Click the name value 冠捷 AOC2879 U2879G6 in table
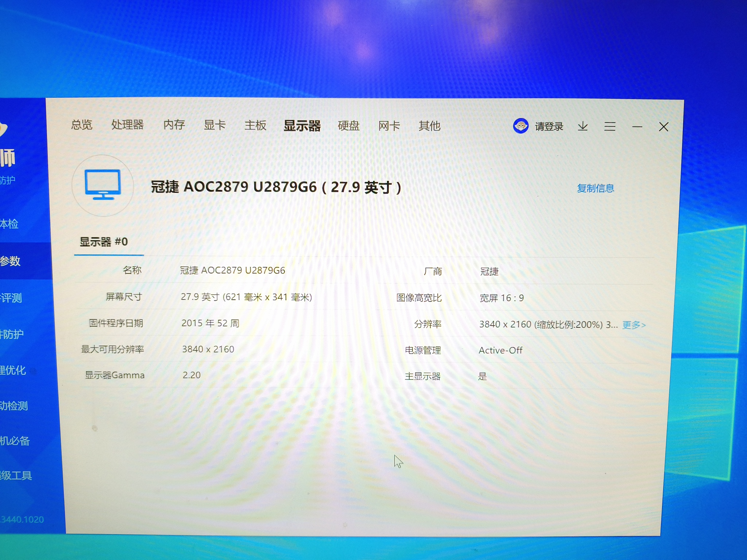The height and width of the screenshot is (560, 747). pyautogui.click(x=232, y=270)
